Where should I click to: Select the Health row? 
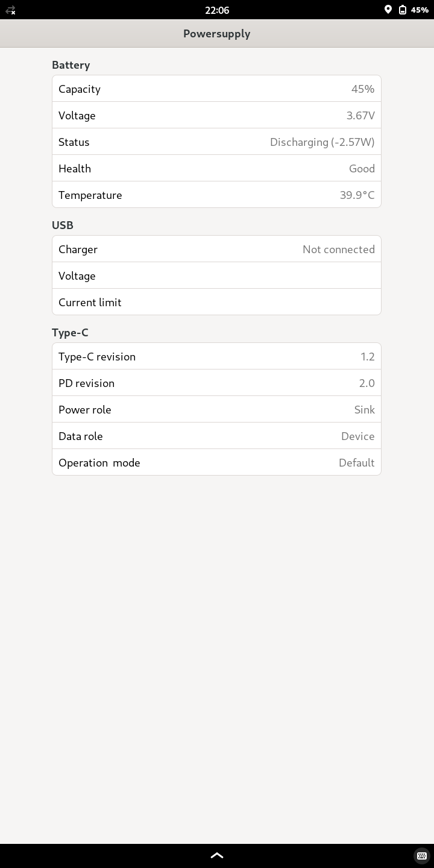click(x=216, y=168)
